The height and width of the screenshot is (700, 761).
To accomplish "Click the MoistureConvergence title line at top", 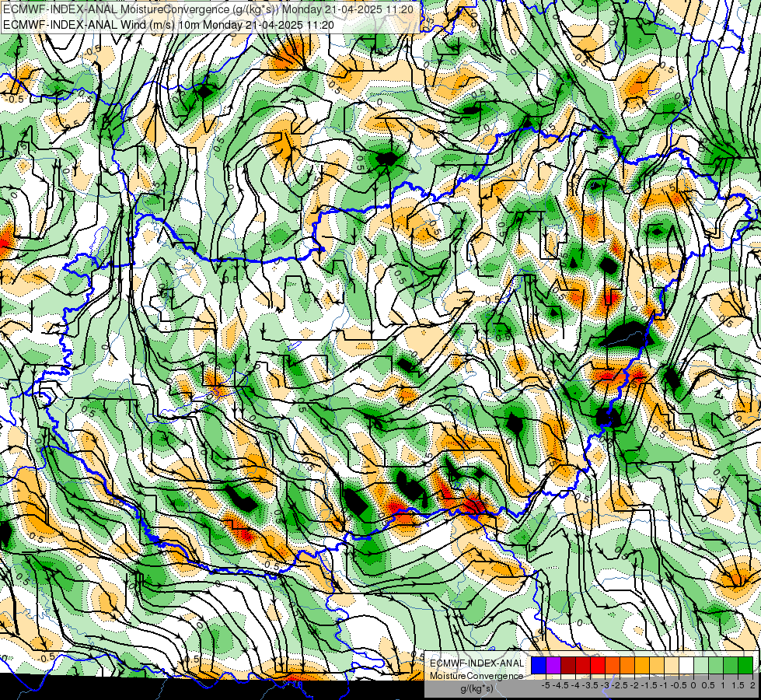I will coord(208,9).
